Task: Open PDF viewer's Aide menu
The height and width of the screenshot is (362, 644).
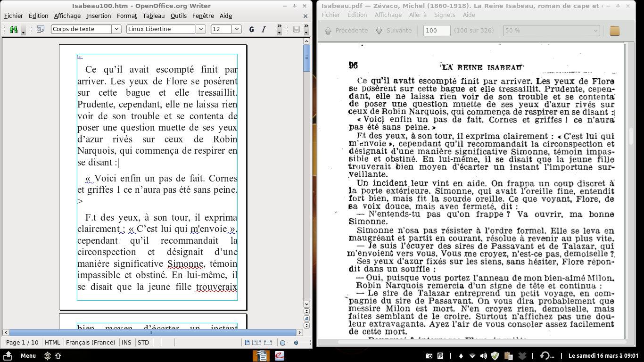Action: coord(469,15)
